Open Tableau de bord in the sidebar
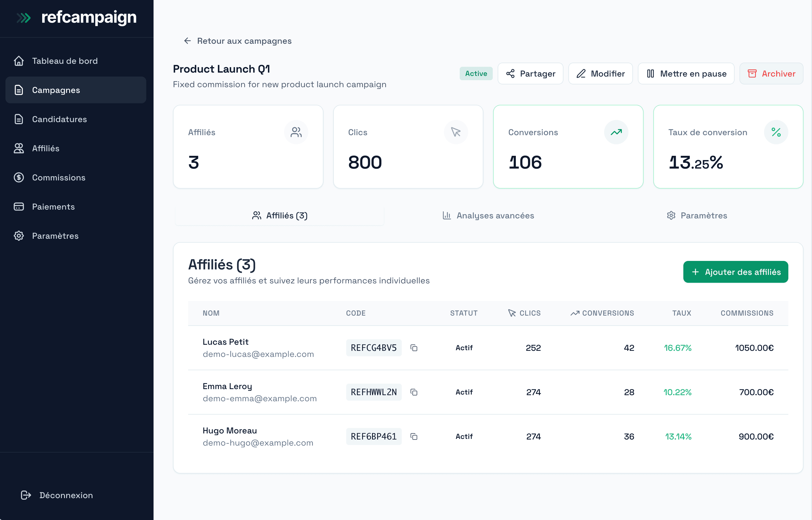The width and height of the screenshot is (812, 520). [x=65, y=61]
